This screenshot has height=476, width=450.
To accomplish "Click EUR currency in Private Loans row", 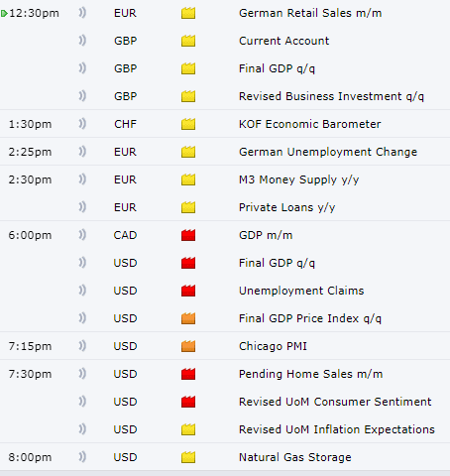I will (x=125, y=207).
